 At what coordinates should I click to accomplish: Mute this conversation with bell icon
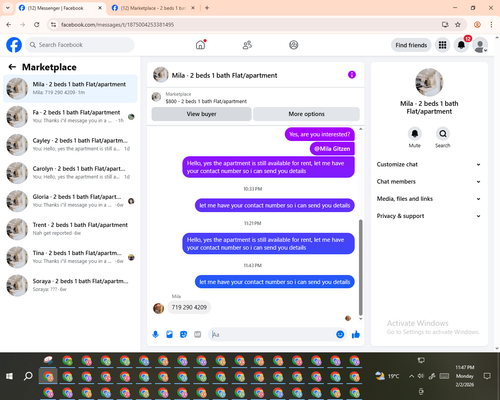tap(415, 134)
